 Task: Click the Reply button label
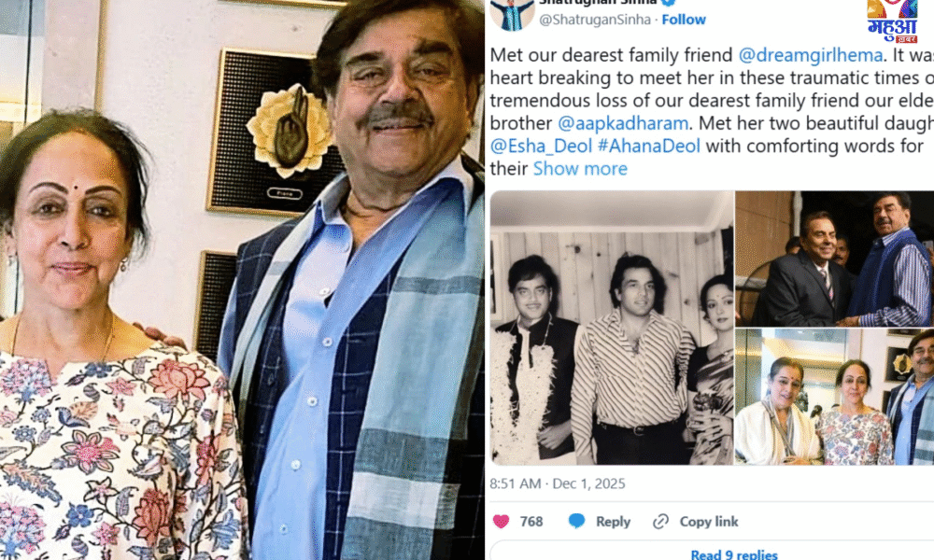click(x=613, y=522)
